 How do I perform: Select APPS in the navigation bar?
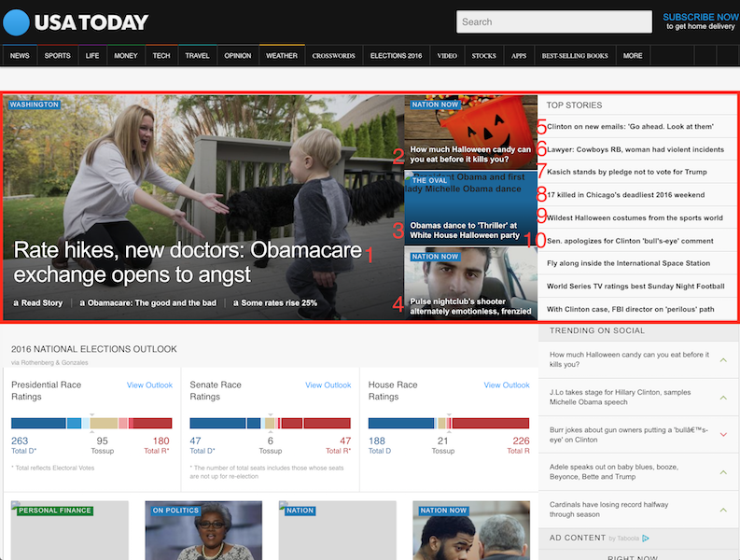(x=519, y=56)
